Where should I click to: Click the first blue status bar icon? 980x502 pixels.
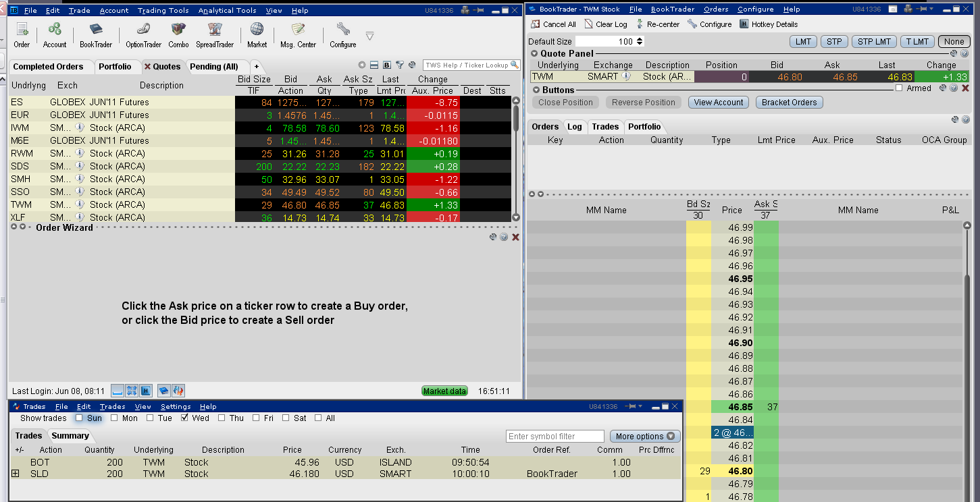(x=118, y=391)
